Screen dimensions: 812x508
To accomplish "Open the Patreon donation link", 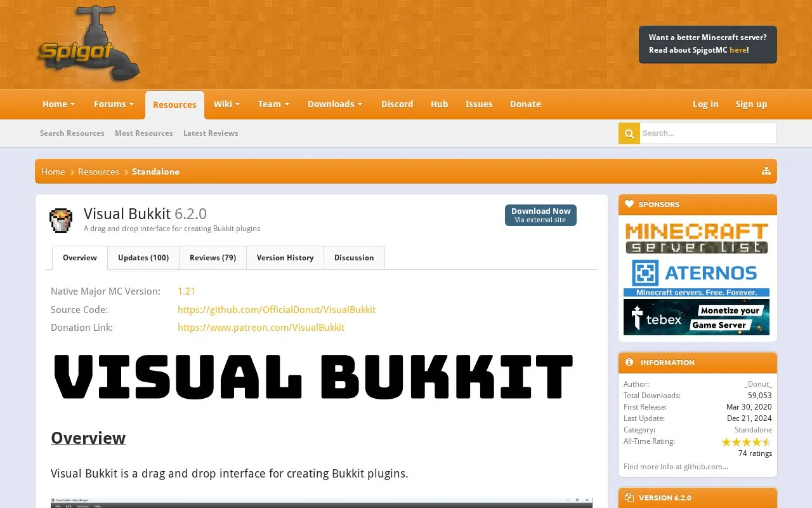I will [261, 328].
